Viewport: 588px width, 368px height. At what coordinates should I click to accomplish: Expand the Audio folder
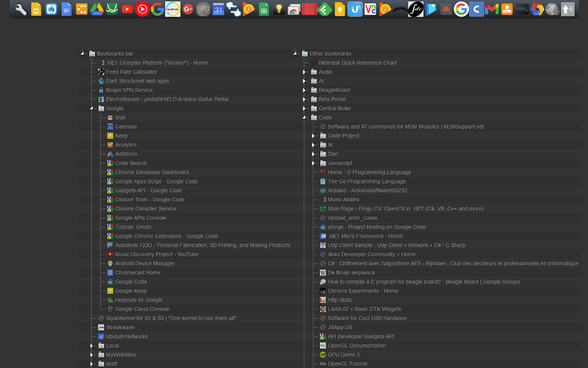click(304, 72)
